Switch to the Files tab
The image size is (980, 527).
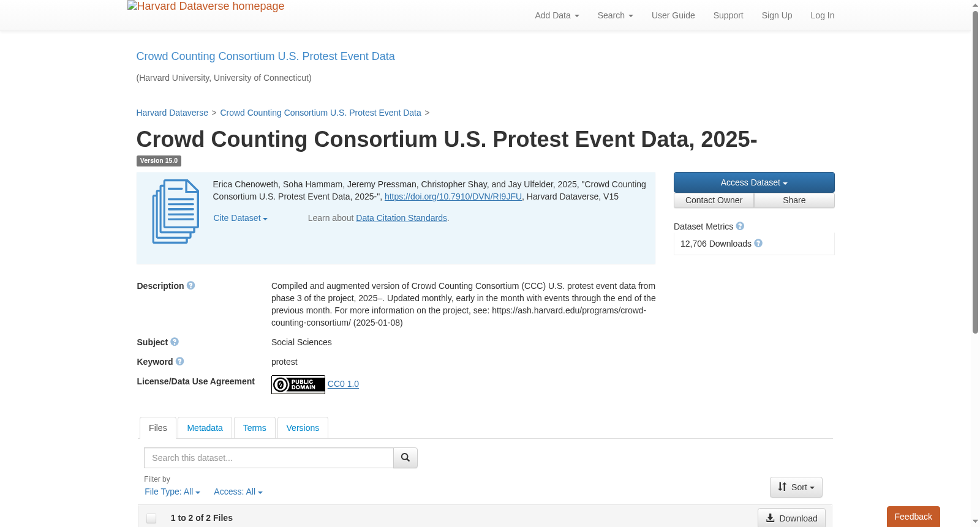pos(158,428)
